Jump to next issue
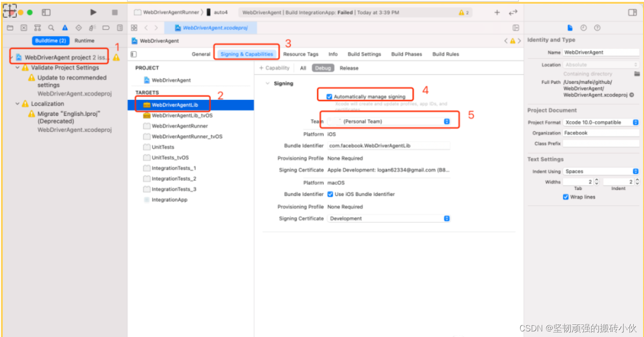Viewport: 644px width, 337px height. pos(519,41)
